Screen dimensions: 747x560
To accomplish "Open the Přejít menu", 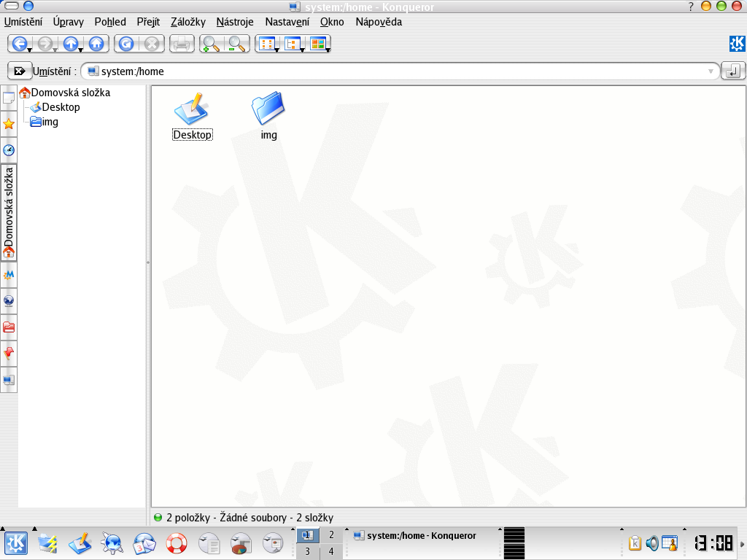I will [148, 22].
